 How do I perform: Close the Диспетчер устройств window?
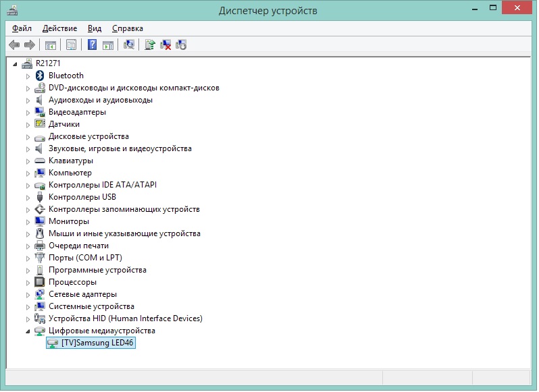(x=517, y=7)
